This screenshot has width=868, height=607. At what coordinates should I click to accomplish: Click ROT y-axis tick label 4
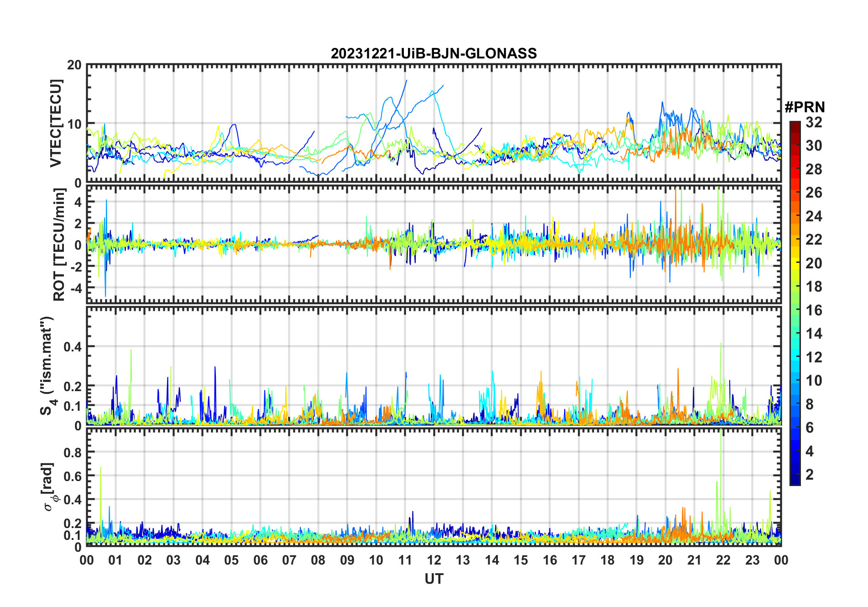coord(78,202)
